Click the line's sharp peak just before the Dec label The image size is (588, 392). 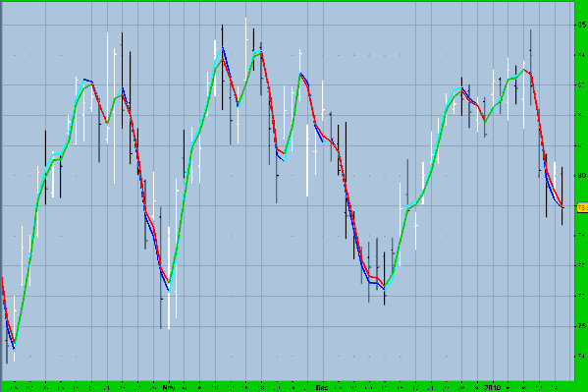click(x=300, y=74)
